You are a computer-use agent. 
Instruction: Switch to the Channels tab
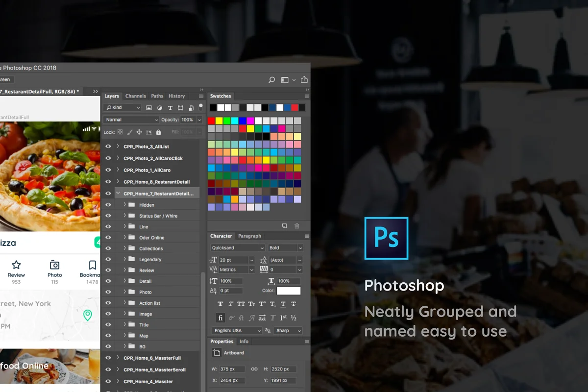point(136,96)
